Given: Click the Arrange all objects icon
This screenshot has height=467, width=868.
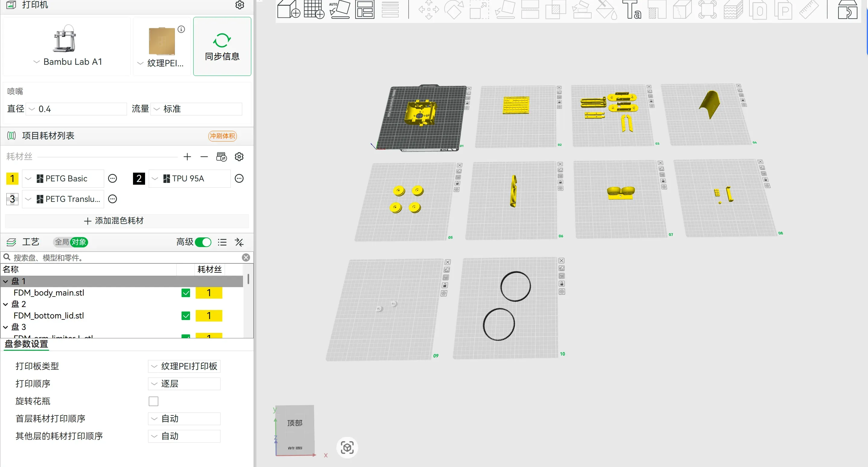Looking at the screenshot, I should pyautogui.click(x=365, y=9).
